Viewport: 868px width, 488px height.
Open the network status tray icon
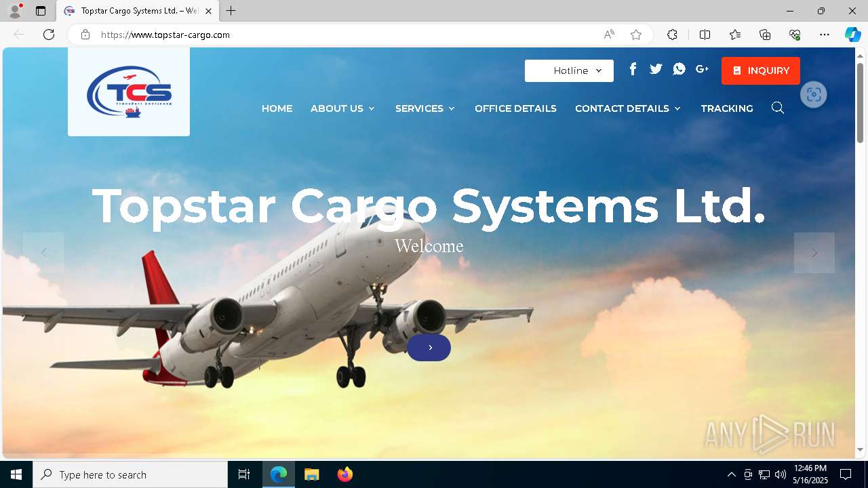(x=764, y=474)
